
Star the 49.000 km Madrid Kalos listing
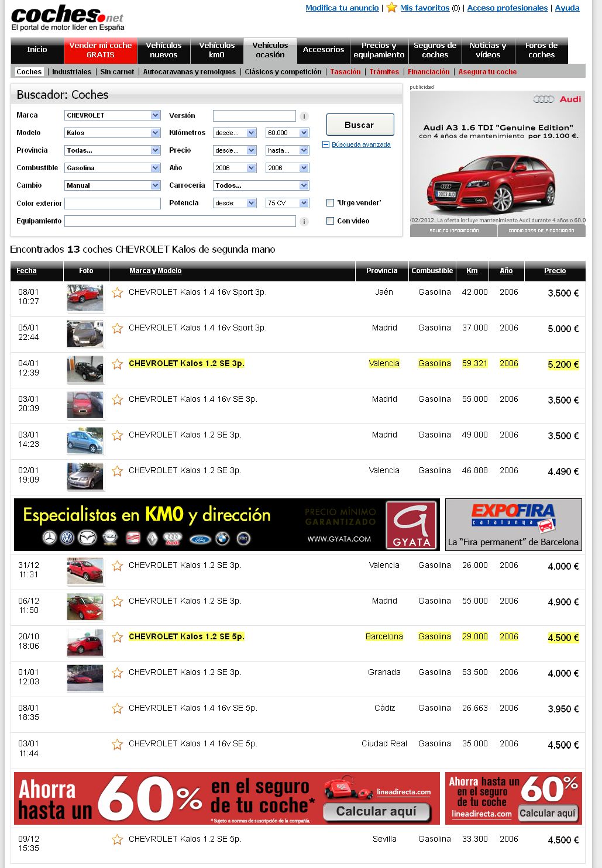coord(118,435)
